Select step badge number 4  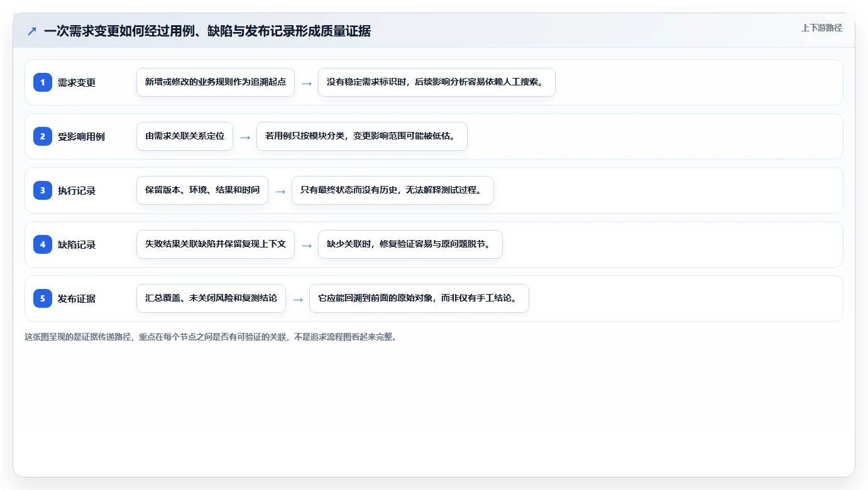(43, 244)
